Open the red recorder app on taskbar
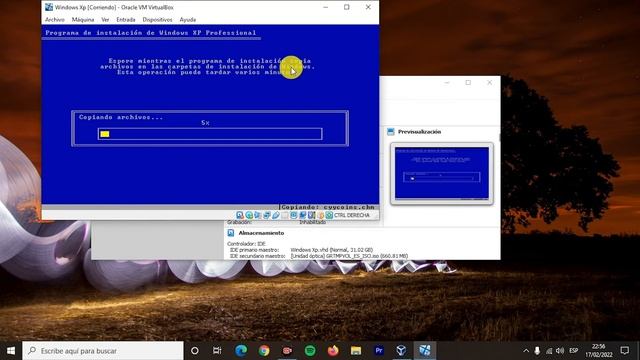The width and height of the screenshot is (640, 360). [287, 351]
